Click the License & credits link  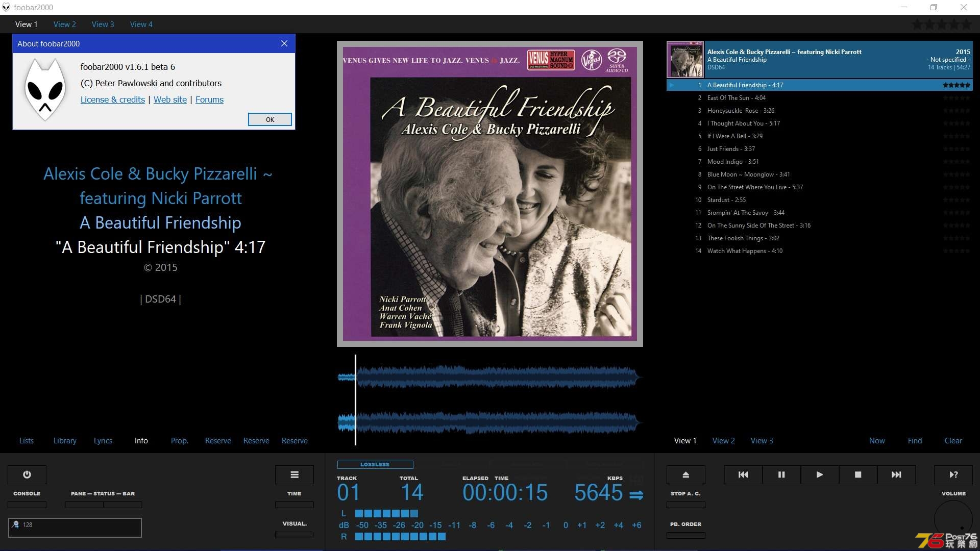pyautogui.click(x=111, y=99)
